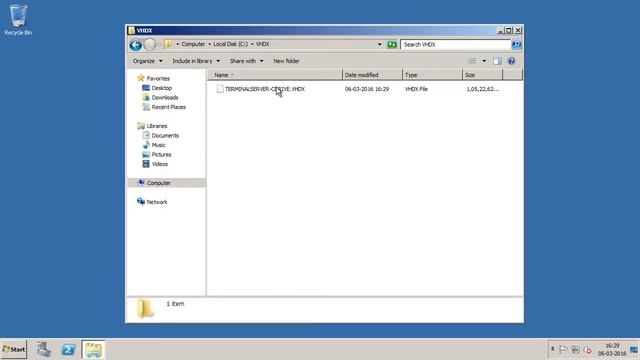Screen dimensions: 640x360
Task: Open recent pages dropdown arrow
Action: tap(159, 44)
